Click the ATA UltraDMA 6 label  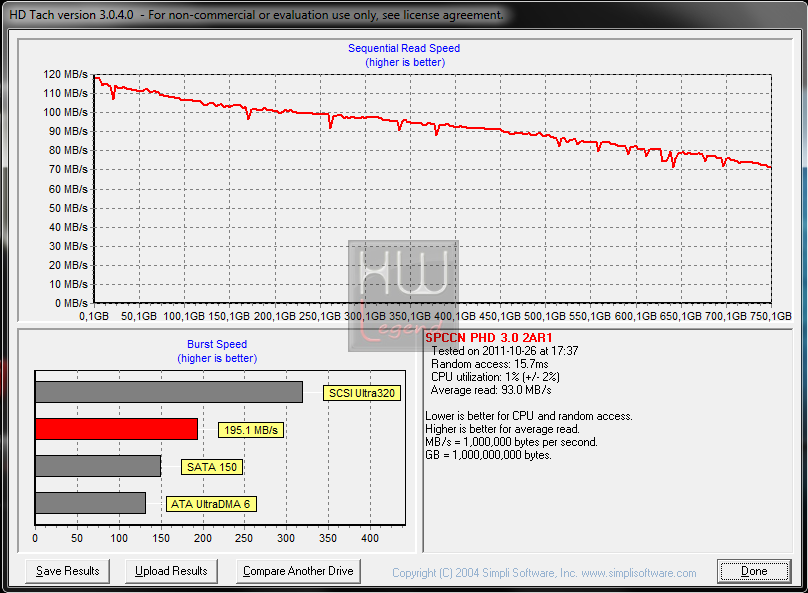point(211,504)
